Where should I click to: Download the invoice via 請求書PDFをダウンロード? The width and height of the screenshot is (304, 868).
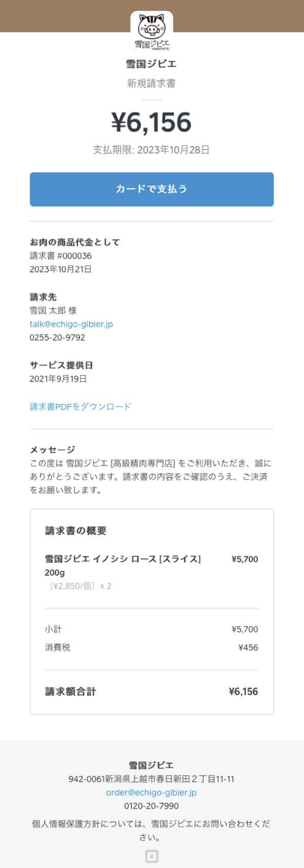click(80, 406)
